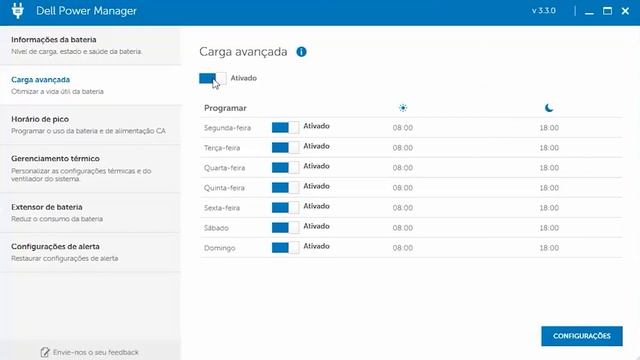
Task: Click the feedback pencil icon
Action: (x=45, y=352)
